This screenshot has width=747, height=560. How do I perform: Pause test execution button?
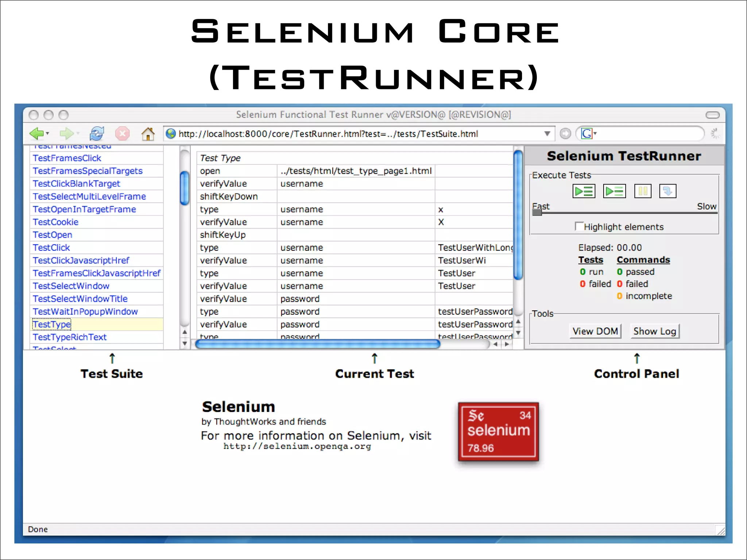[643, 191]
